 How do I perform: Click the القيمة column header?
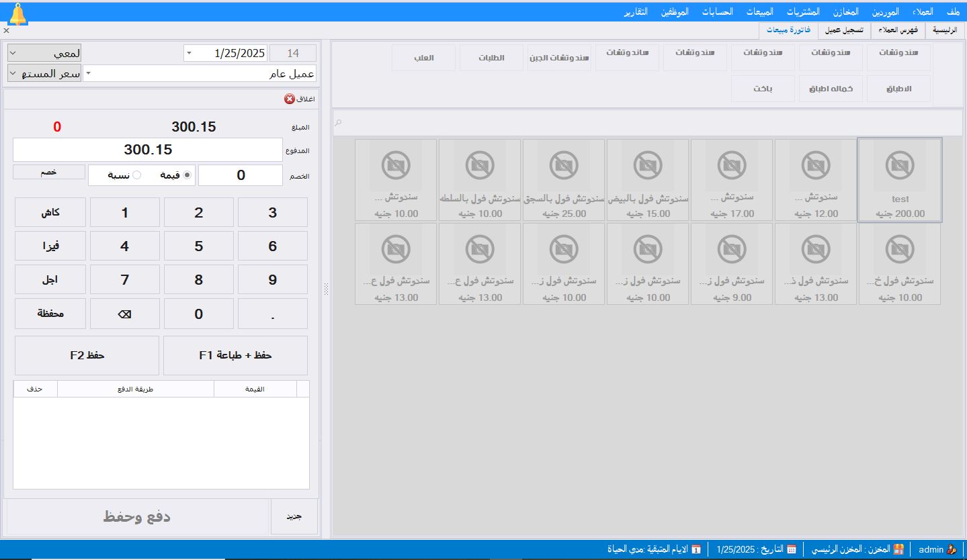(x=255, y=389)
